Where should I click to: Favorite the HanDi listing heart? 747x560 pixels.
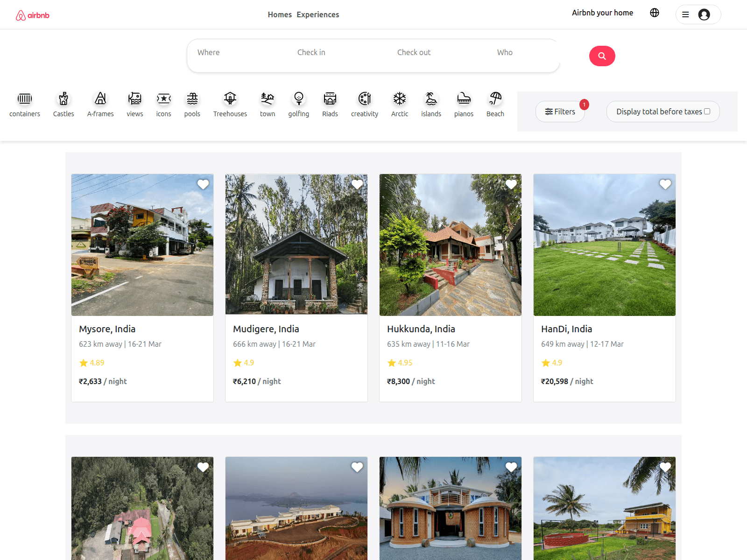(665, 184)
